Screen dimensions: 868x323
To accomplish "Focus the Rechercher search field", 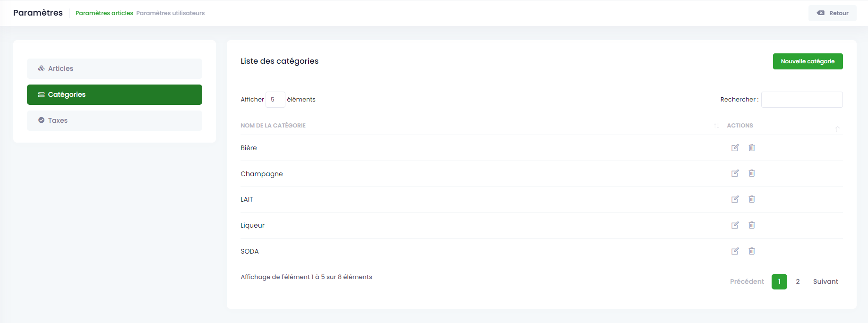I will click(x=801, y=100).
